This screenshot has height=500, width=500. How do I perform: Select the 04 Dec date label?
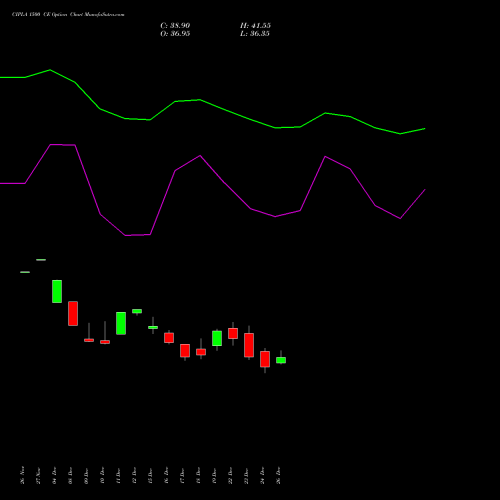click(x=54, y=475)
